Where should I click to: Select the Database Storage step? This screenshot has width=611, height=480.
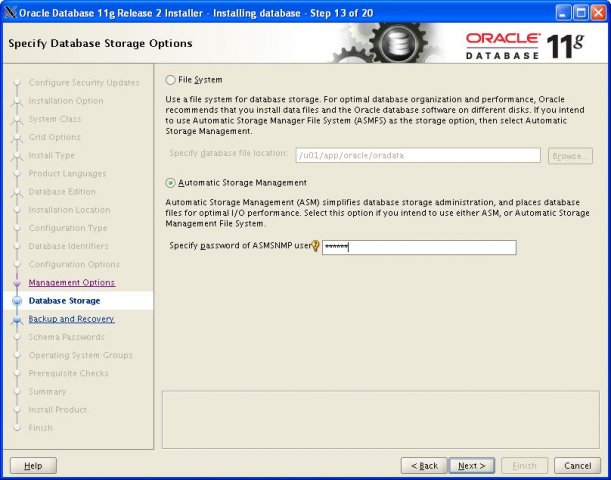[x=64, y=301]
